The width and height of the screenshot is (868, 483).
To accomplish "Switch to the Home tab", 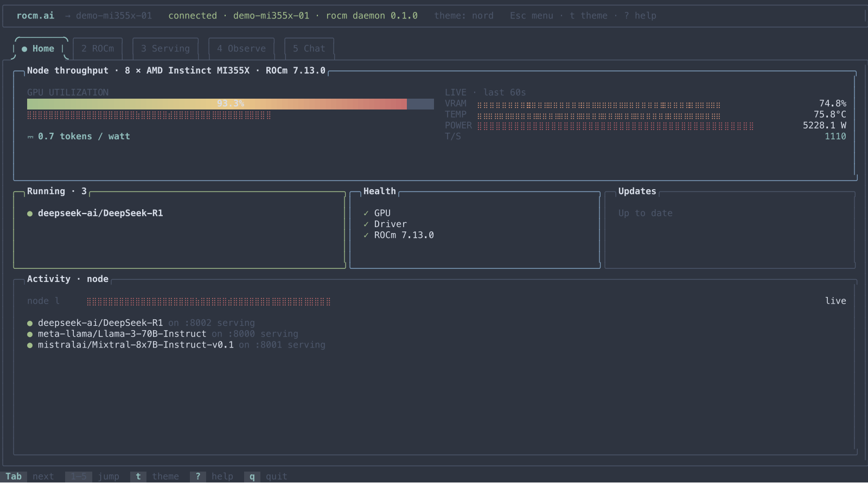I will coord(41,49).
